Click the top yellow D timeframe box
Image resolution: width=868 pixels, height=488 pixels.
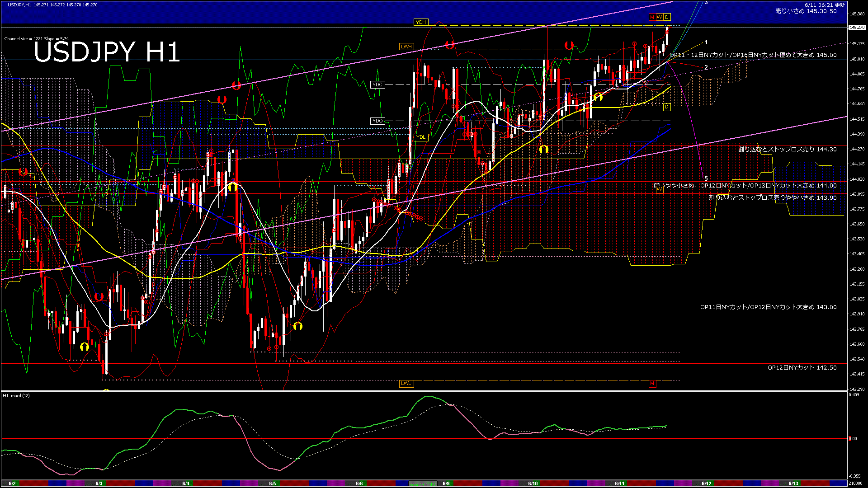click(x=667, y=17)
